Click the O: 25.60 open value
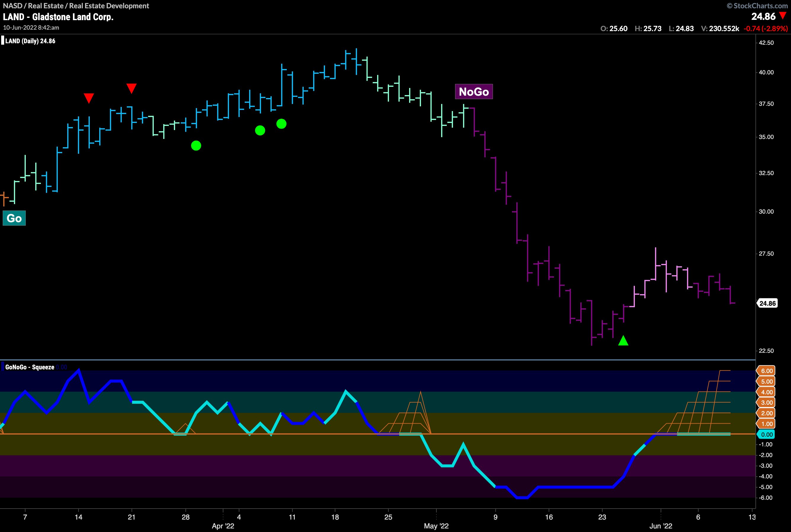The height and width of the screenshot is (532, 791). (x=614, y=28)
